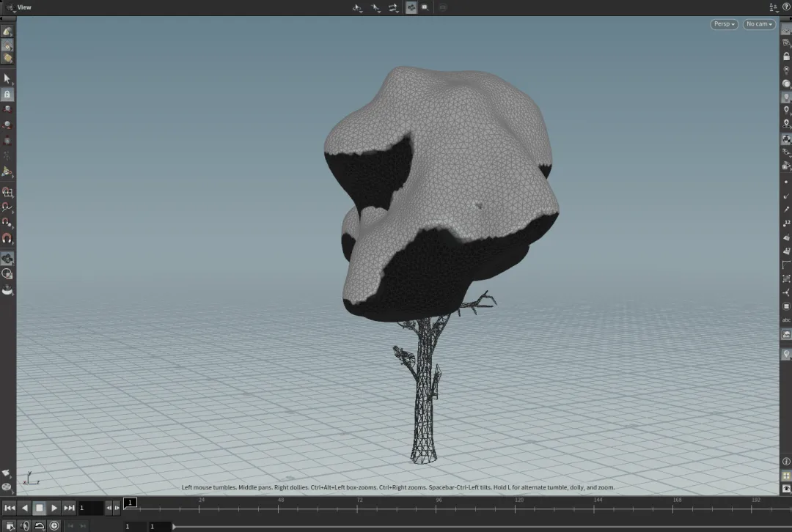Jump to first frame button
The height and width of the screenshot is (532, 792).
[10, 508]
